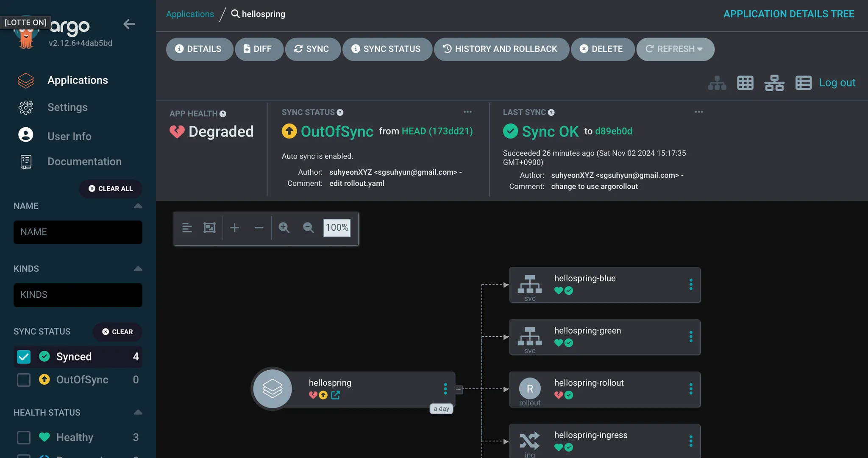
Task: Open HISTORY AND ROLLBACK
Action: pos(501,49)
